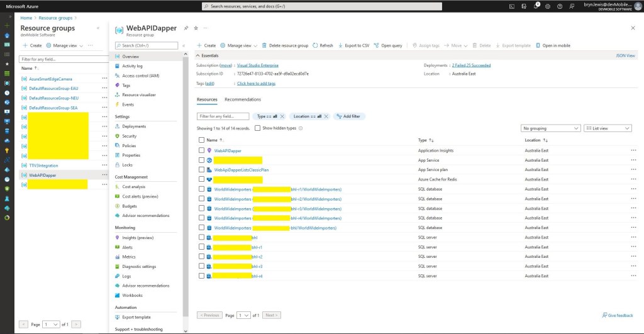Open the notifications bell icon
Viewport: 644px width, 334px height.
pos(536,6)
